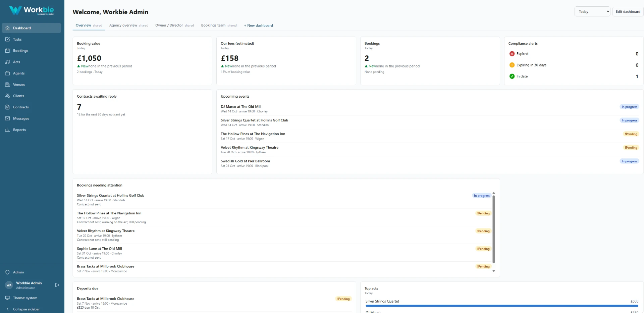Click the £158 estimated fees figure
The height and width of the screenshot is (313, 644).
click(x=230, y=58)
